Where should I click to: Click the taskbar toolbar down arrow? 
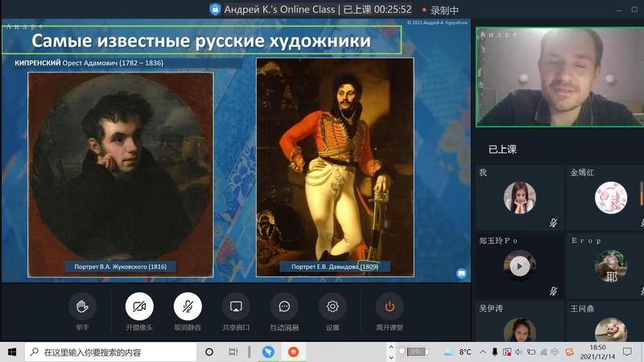pyautogui.click(x=391, y=357)
